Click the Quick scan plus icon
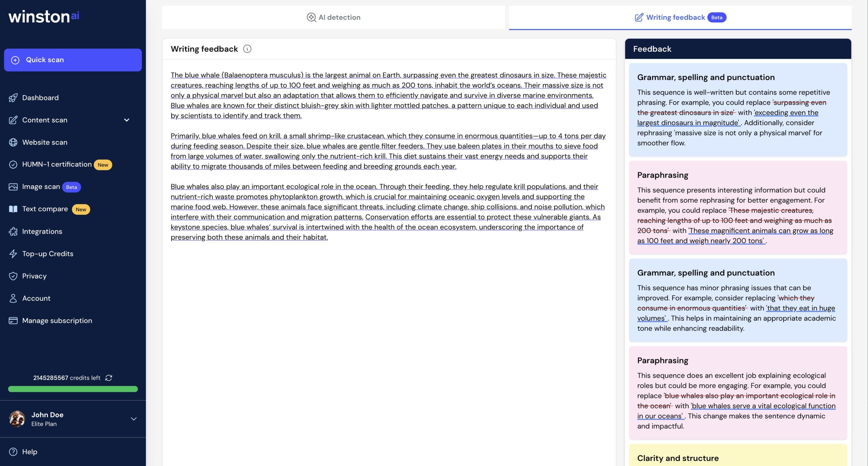Screen dimensions: 868x466 [15, 60]
